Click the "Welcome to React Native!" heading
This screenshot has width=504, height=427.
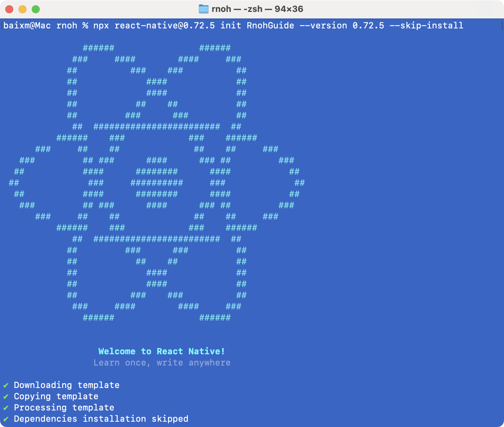[x=162, y=351]
